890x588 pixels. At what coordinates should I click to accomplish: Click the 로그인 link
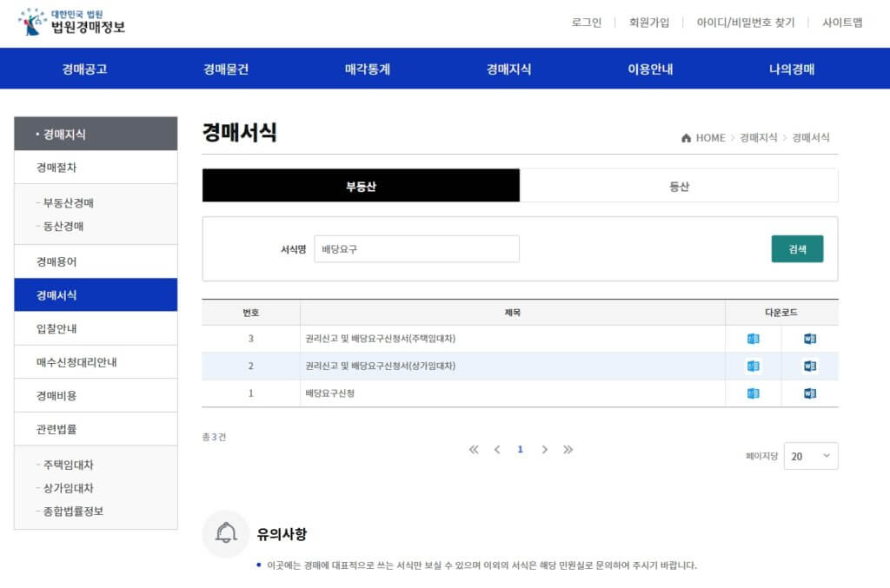(x=586, y=23)
